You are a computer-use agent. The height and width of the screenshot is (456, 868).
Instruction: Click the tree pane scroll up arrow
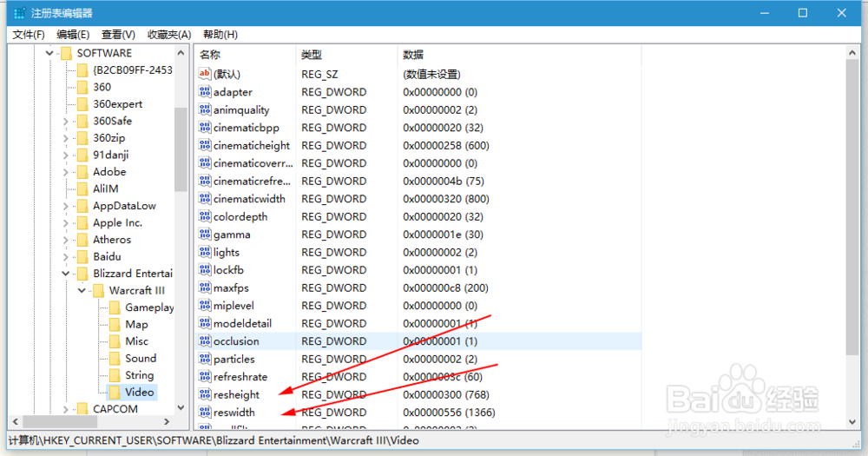pyautogui.click(x=181, y=53)
